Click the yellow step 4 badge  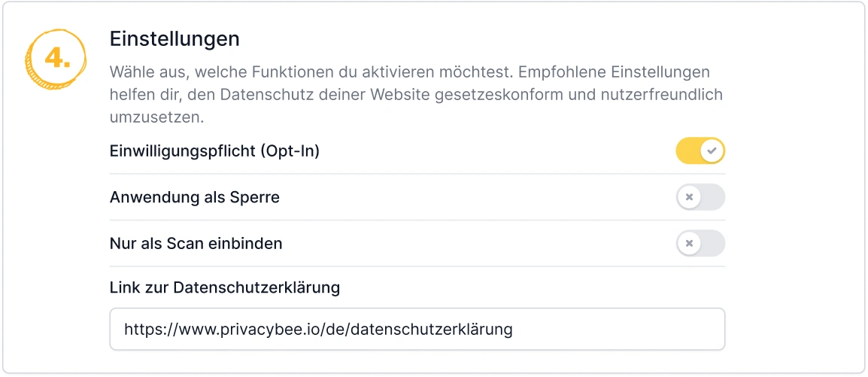57,59
